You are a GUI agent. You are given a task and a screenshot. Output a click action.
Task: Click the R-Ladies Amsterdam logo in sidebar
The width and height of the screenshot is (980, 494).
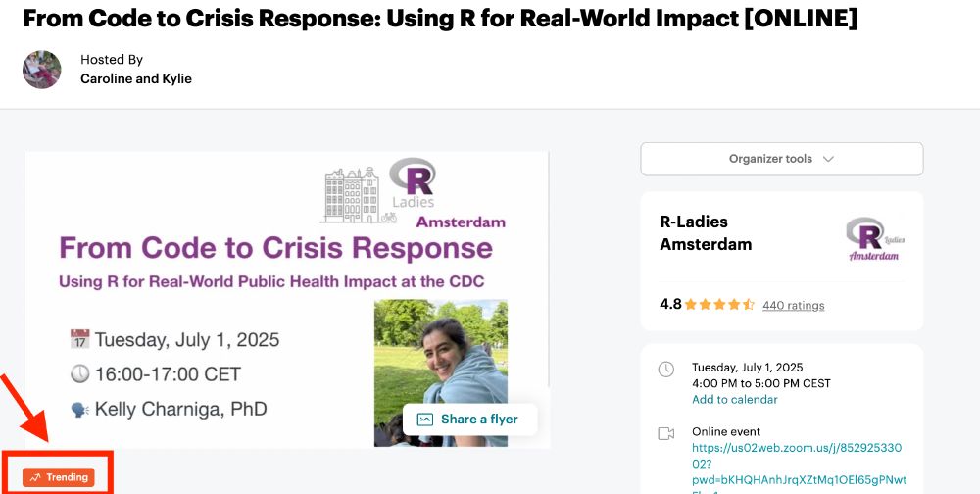pos(875,239)
